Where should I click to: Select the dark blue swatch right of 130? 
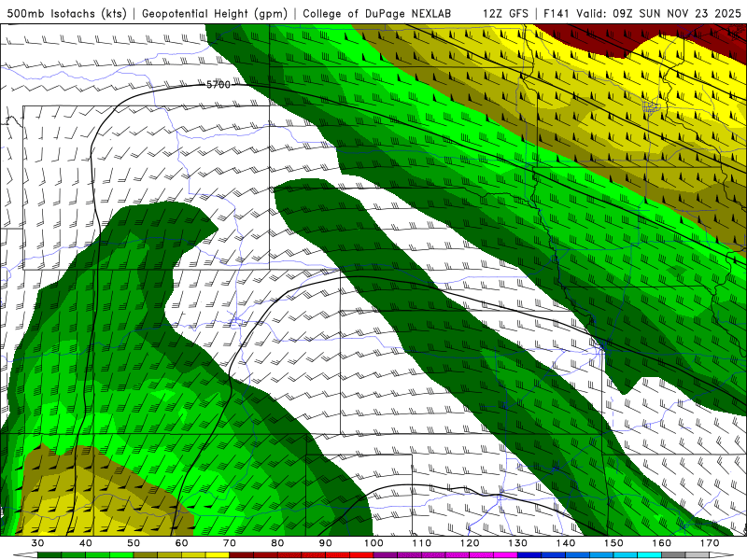point(529,555)
